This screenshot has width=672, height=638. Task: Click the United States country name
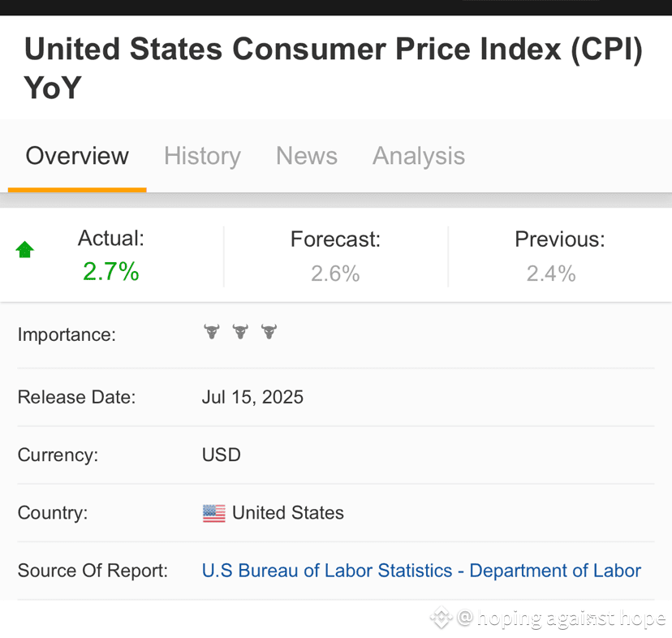(x=288, y=513)
